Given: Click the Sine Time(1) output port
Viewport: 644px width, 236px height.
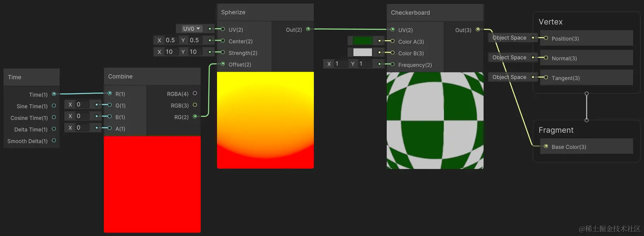Looking at the screenshot, I should point(54,106).
